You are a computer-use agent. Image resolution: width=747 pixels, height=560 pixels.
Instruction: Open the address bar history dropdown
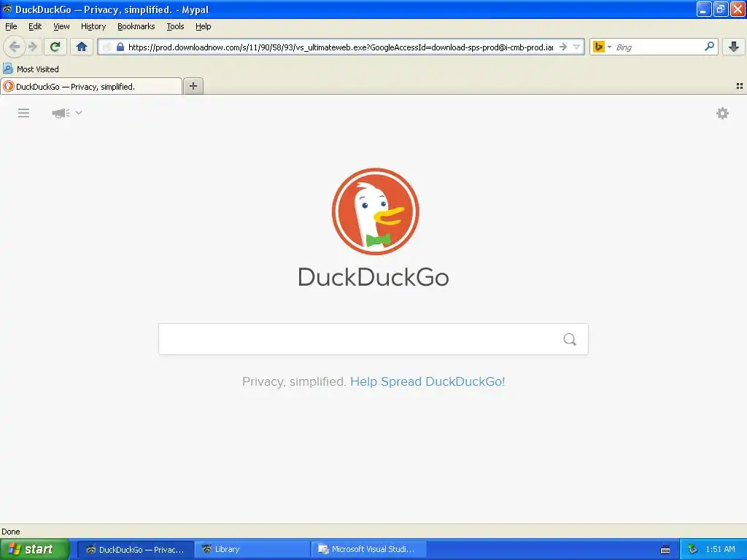click(x=577, y=47)
